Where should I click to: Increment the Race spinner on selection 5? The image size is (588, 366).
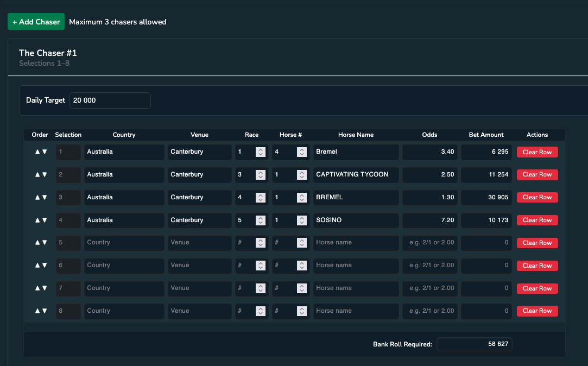(261, 240)
